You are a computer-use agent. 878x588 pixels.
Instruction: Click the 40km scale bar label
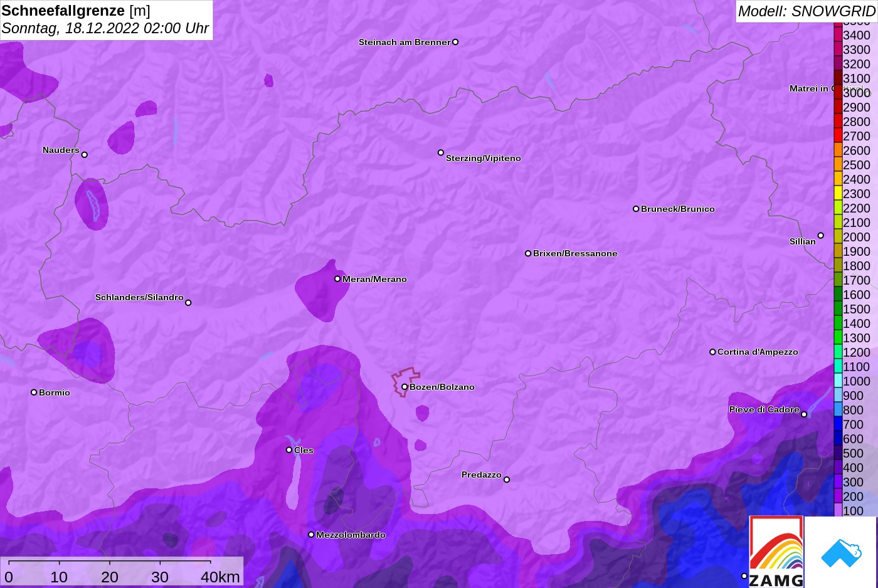[x=220, y=577]
